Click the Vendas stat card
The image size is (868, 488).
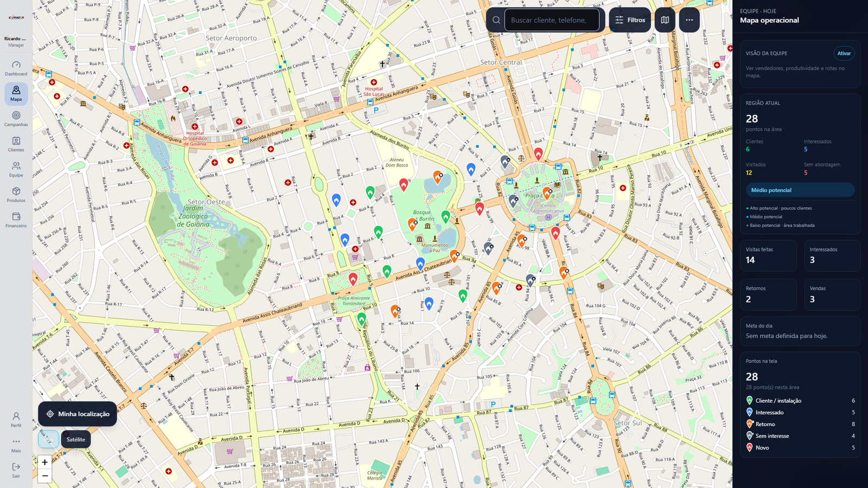832,294
